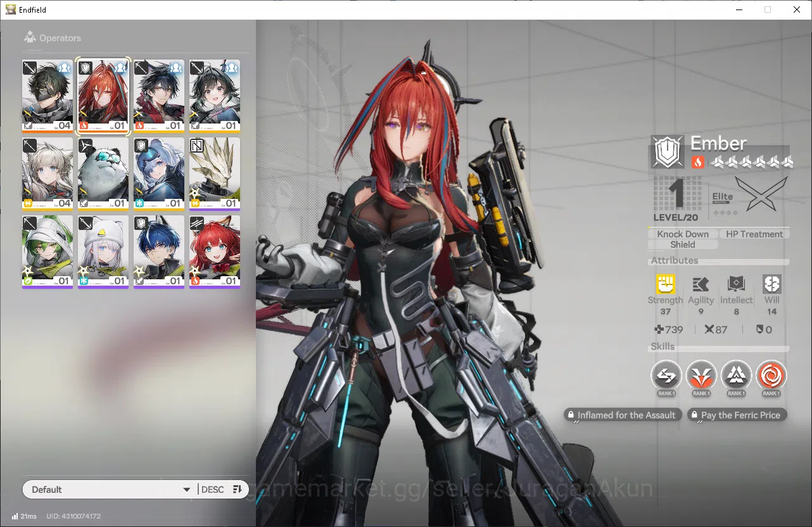
Task: Click the UID: 4310074172 text
Action: [x=73, y=516]
